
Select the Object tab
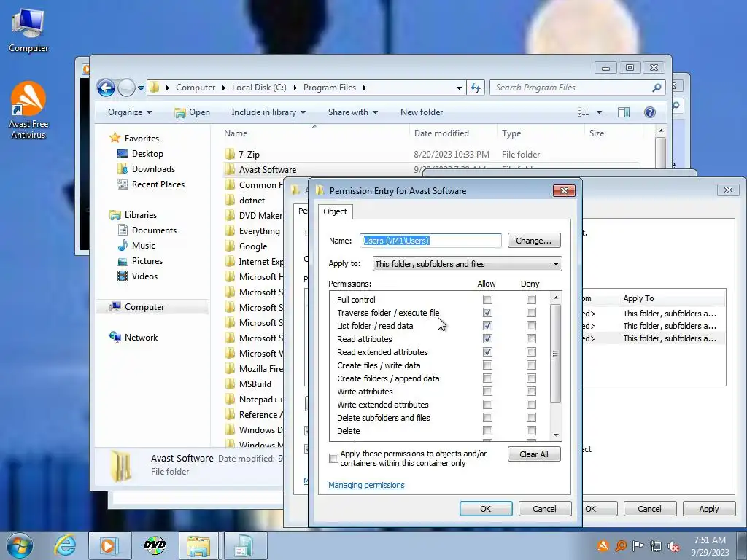[x=335, y=211]
